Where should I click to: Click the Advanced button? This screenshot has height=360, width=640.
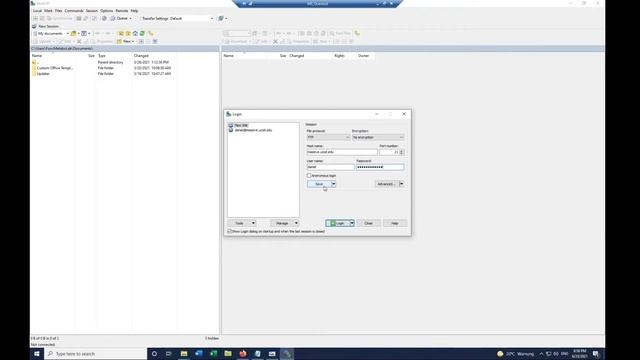(x=386, y=184)
